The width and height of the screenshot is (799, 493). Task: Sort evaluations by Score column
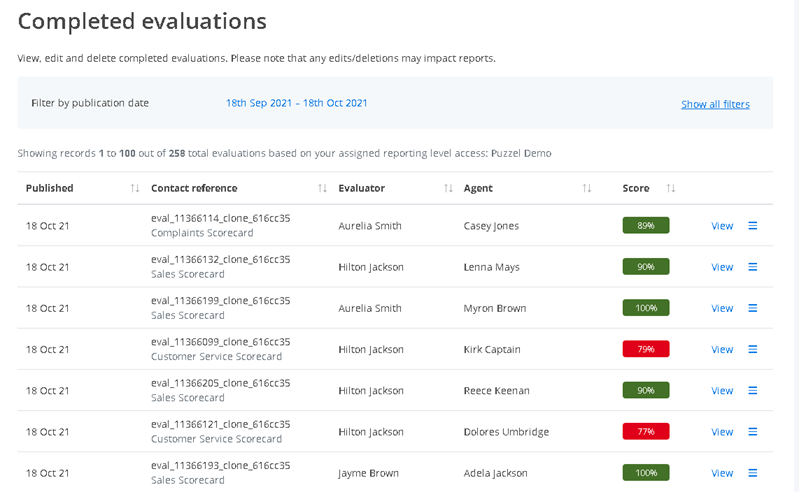coord(671,188)
